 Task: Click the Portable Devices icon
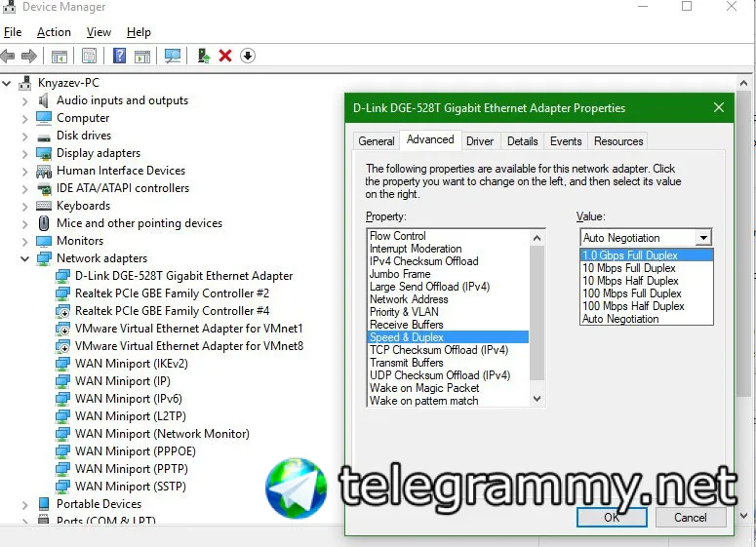click(x=44, y=504)
